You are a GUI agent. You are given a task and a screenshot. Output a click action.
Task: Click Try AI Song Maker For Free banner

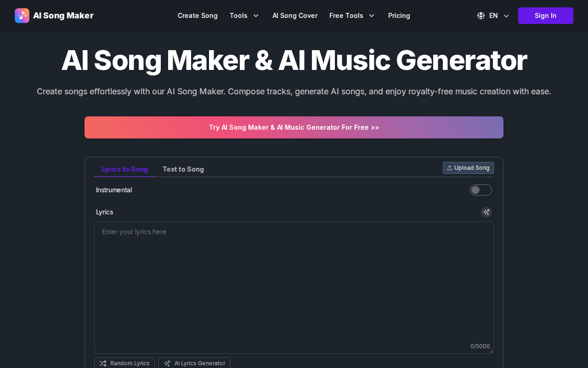[294, 127]
